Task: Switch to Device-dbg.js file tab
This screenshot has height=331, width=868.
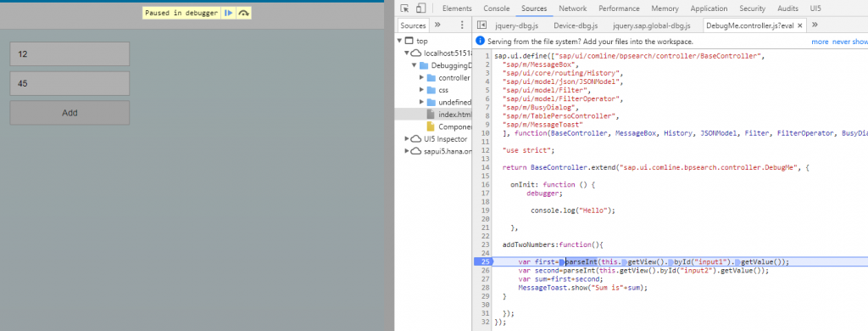Action: click(x=576, y=25)
